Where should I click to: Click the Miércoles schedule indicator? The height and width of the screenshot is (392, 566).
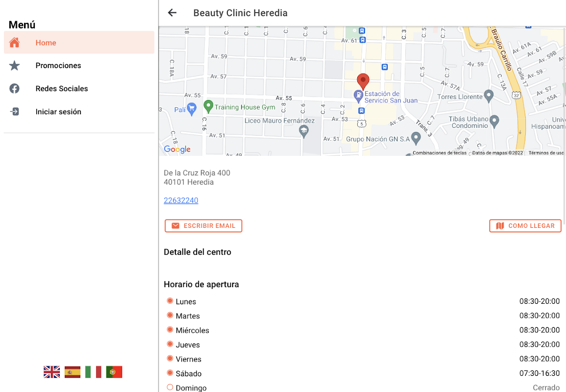point(170,330)
